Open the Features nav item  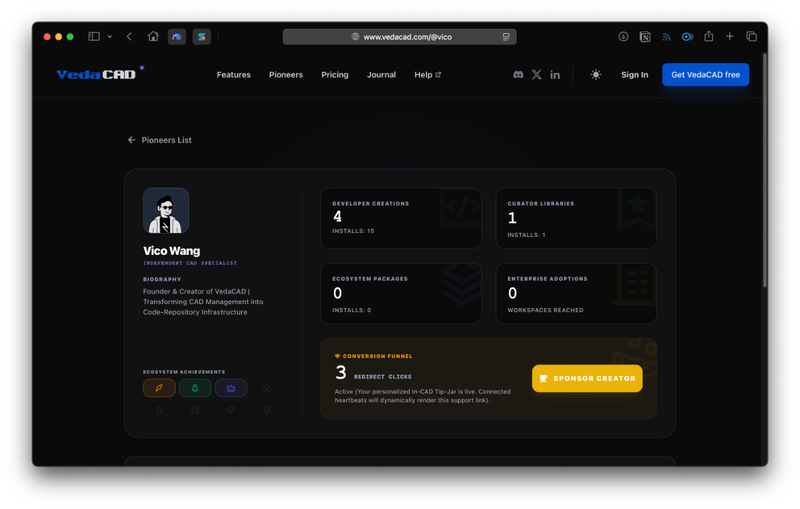point(234,74)
